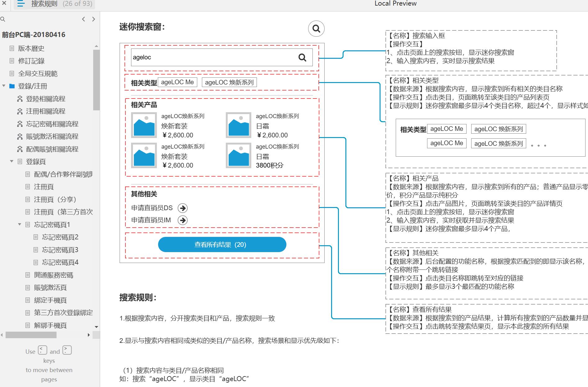The height and width of the screenshot is (387, 588).
Task: Open the 忘記密碼頁4 page
Action: pyautogui.click(x=60, y=262)
